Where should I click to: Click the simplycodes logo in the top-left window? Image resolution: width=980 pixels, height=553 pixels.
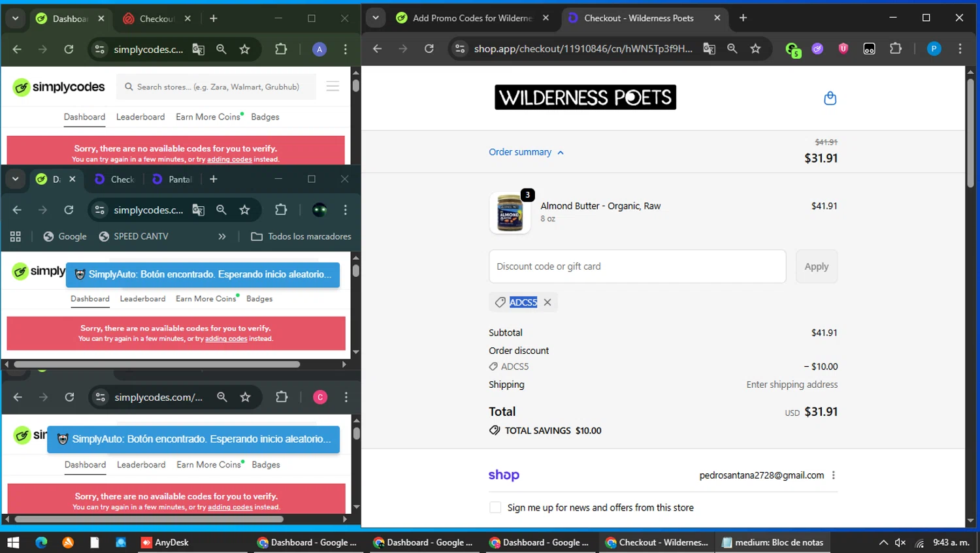pyautogui.click(x=59, y=87)
